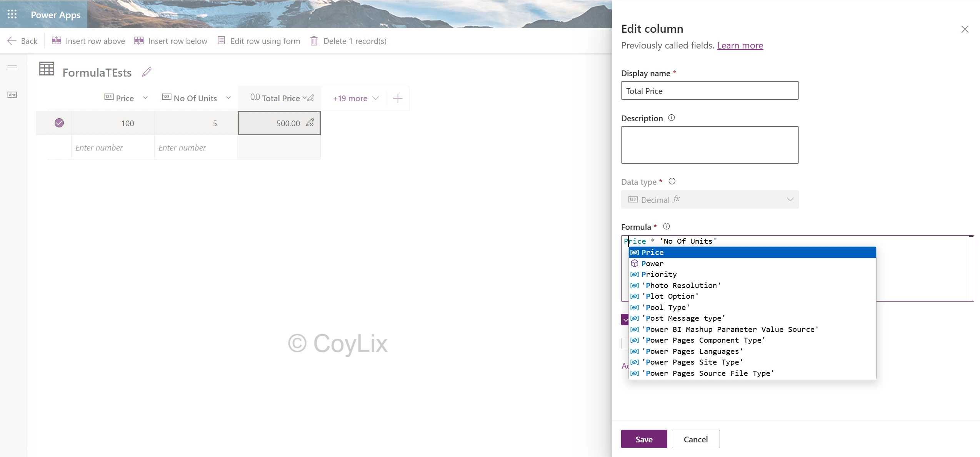This screenshot has height=457, width=980.
Task: Click the Cancel button
Action: coord(695,439)
